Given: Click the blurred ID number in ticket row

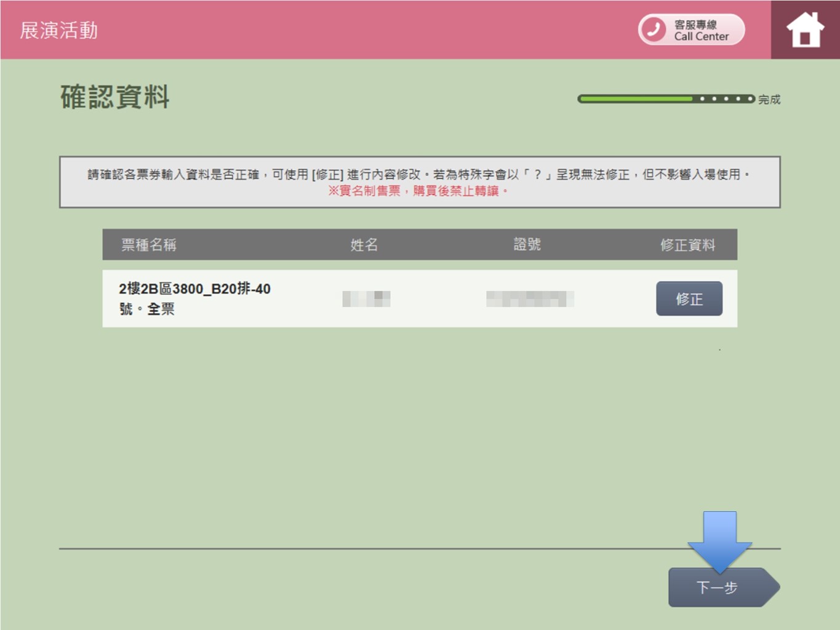Looking at the screenshot, I should 529,298.
